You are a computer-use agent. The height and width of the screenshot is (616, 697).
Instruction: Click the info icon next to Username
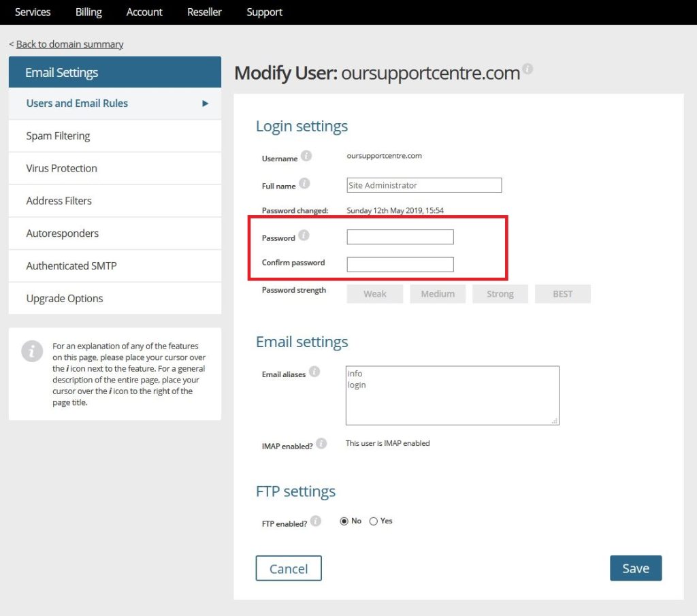306,156
